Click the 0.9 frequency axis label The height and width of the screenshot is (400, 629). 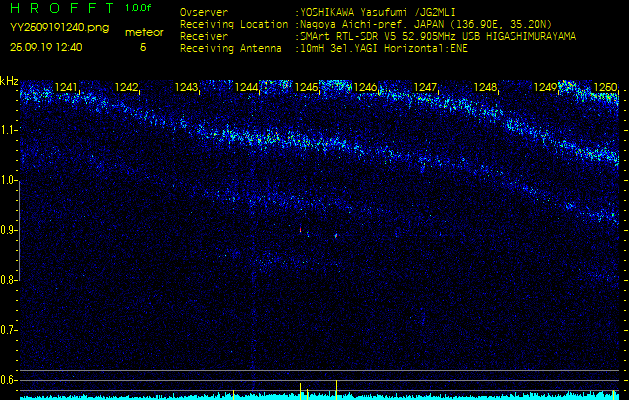click(9, 230)
